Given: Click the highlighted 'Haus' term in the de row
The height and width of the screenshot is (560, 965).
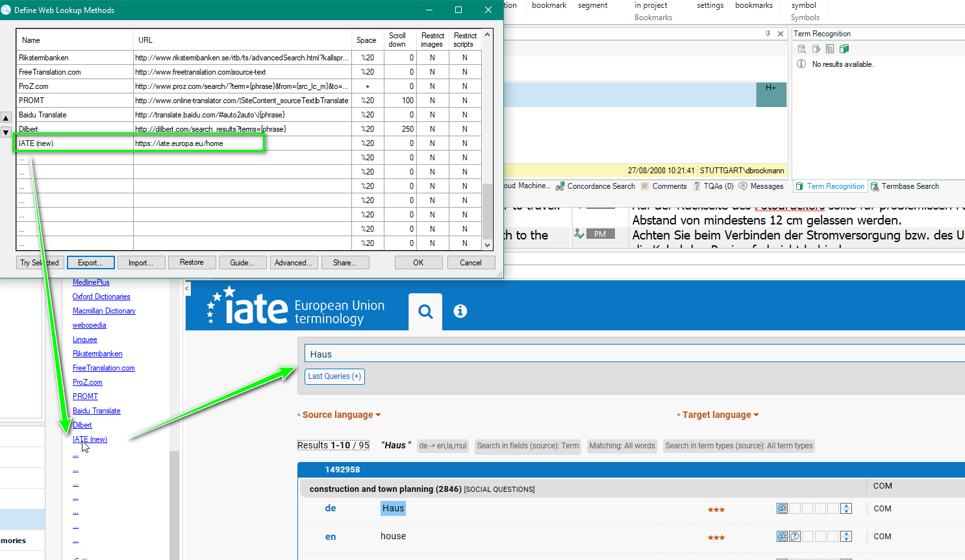Looking at the screenshot, I should [x=393, y=508].
